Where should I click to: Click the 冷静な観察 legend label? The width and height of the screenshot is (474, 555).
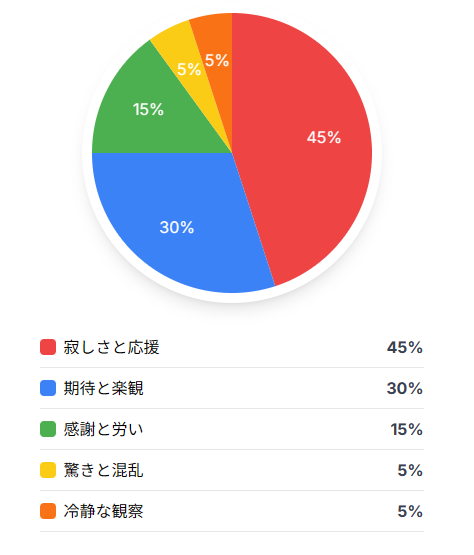(x=103, y=511)
